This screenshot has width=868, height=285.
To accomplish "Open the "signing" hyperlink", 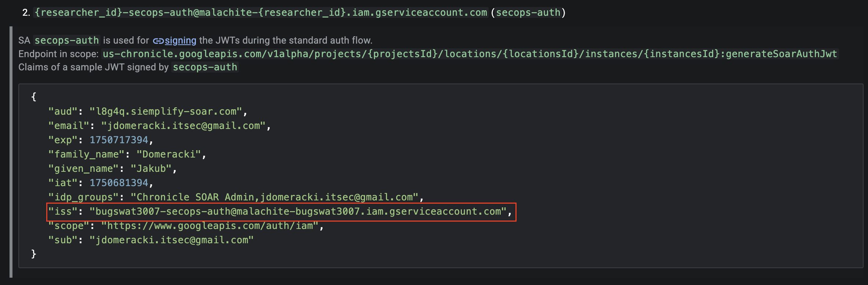I will [180, 40].
